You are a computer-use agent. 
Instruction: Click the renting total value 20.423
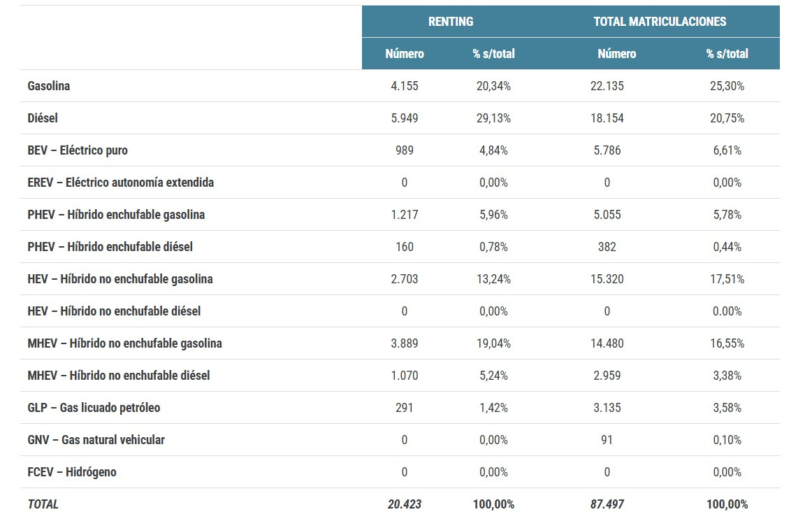pos(405,504)
